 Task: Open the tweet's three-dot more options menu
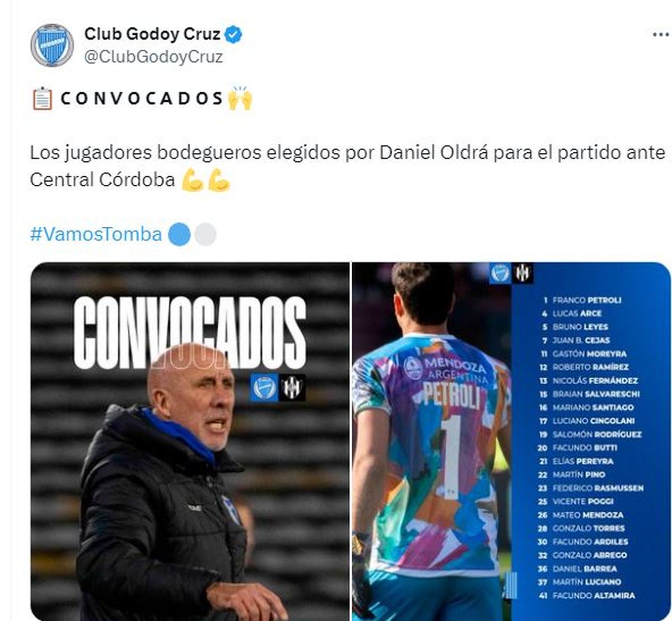click(x=661, y=35)
